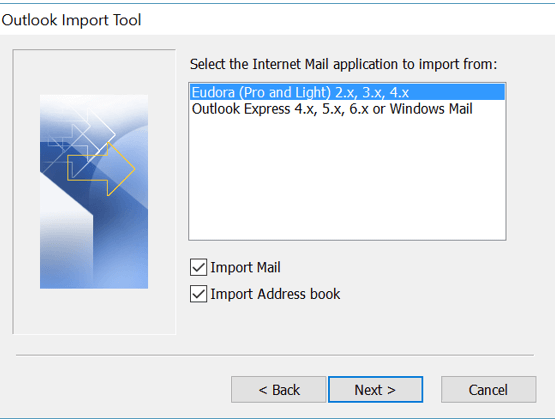The height and width of the screenshot is (420, 555).
Task: Click the Outlook Import Tool title text
Action: pyautogui.click(x=71, y=20)
